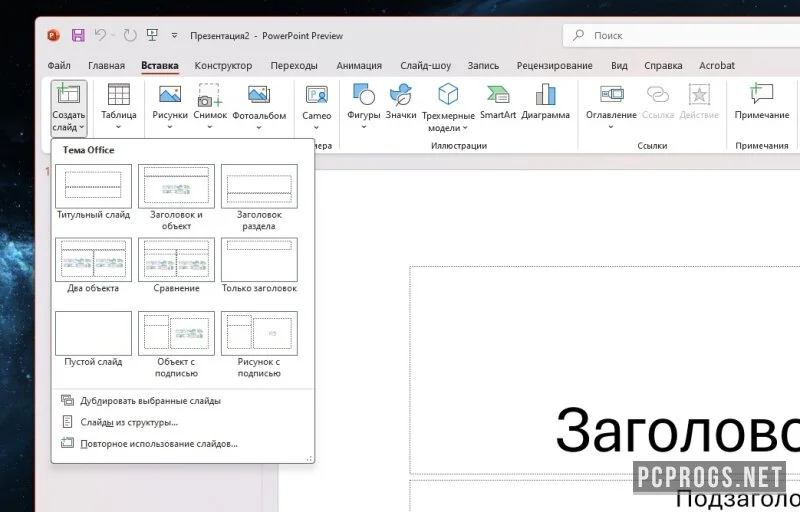Screen dimensions: 800x512
Task: Open the Файл menu
Action: coord(59,65)
